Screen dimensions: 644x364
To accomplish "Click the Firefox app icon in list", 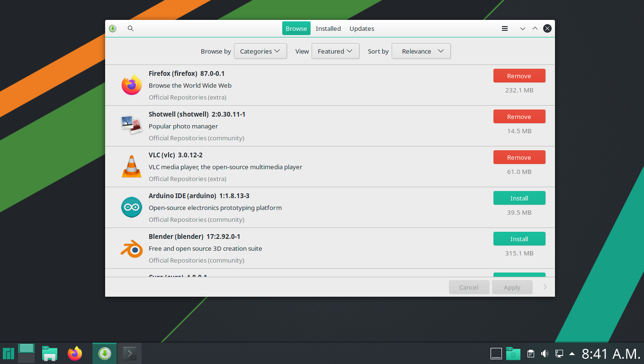I will (x=132, y=85).
